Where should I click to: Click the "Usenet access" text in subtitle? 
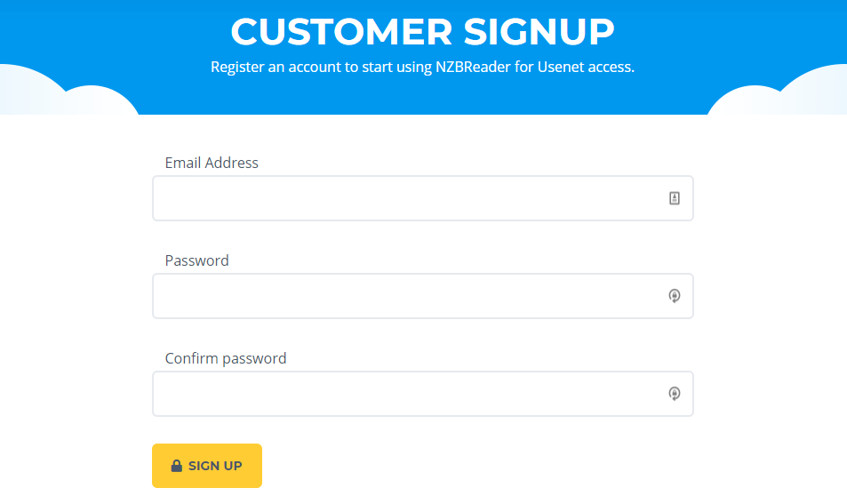[585, 68]
